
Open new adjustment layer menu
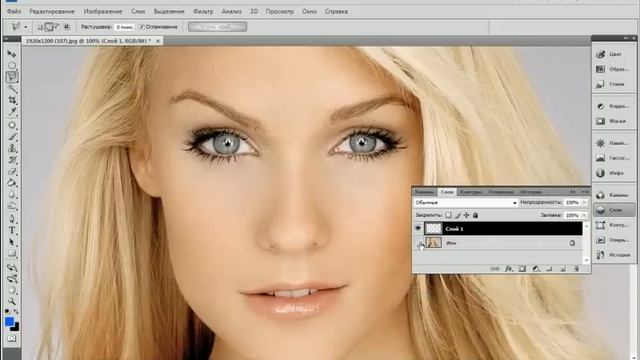coord(536,269)
